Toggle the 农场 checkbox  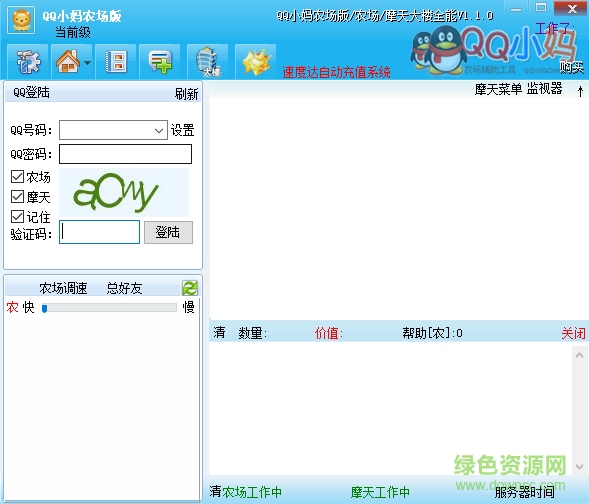coord(17,177)
